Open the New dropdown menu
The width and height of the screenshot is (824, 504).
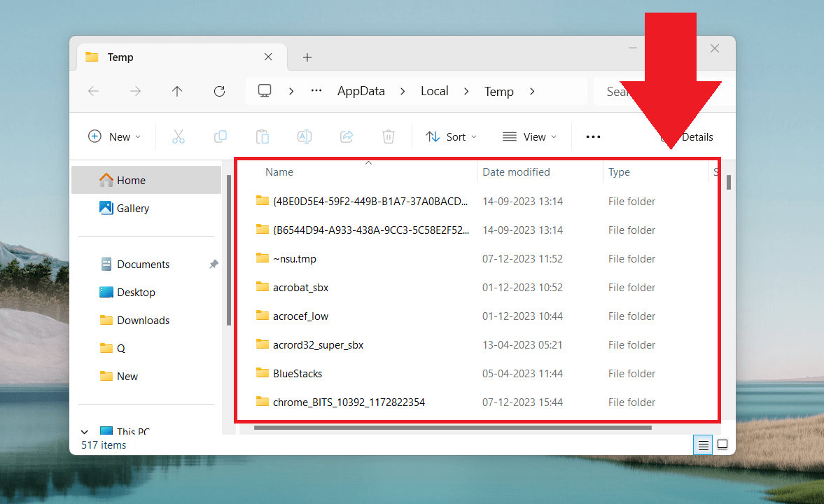[x=114, y=136]
